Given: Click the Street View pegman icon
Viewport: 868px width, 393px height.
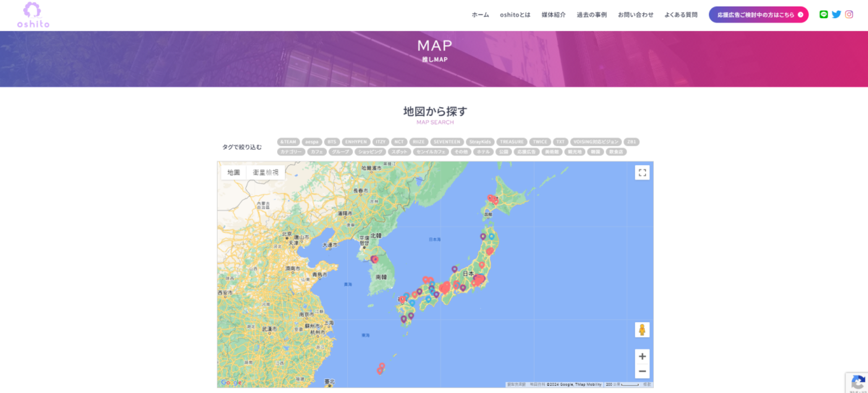Looking at the screenshot, I should click(x=642, y=330).
